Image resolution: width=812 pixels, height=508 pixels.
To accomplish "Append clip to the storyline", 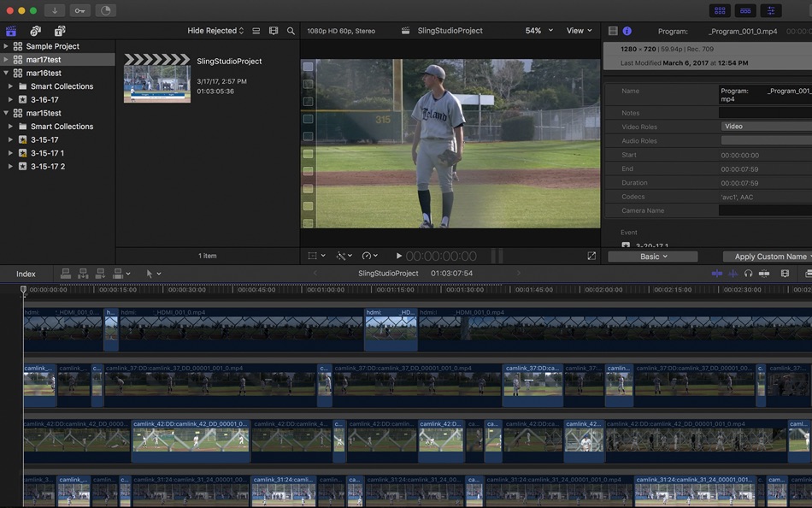I will pyautogui.click(x=101, y=274).
